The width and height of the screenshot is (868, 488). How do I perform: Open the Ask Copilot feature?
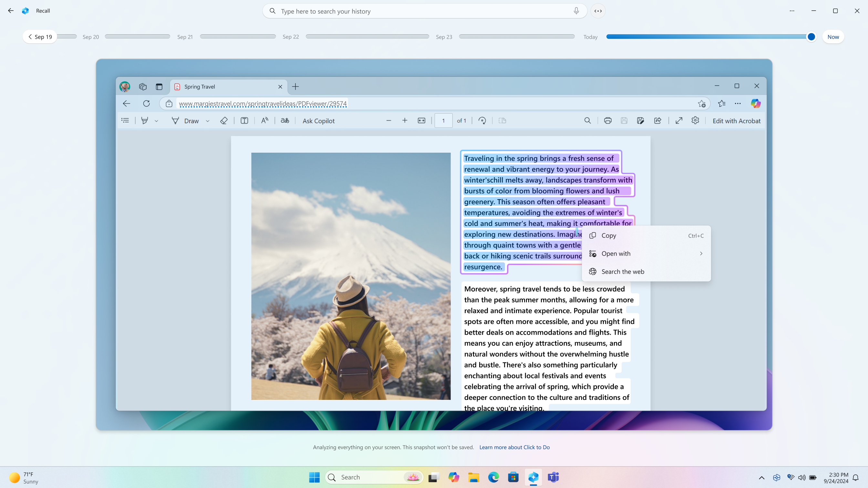[x=319, y=120]
